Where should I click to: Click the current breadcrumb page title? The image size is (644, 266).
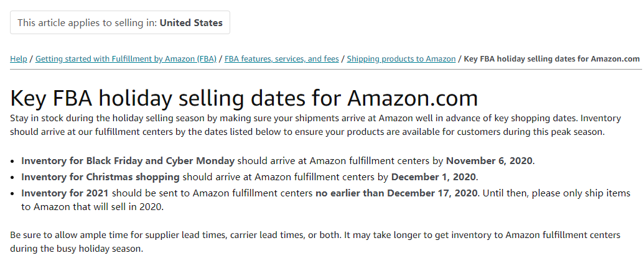click(x=551, y=59)
